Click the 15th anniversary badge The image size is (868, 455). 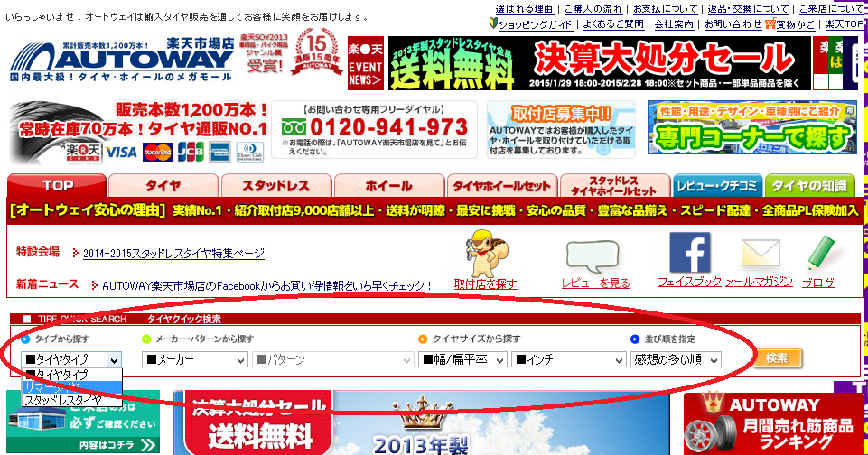pyautogui.click(x=316, y=52)
